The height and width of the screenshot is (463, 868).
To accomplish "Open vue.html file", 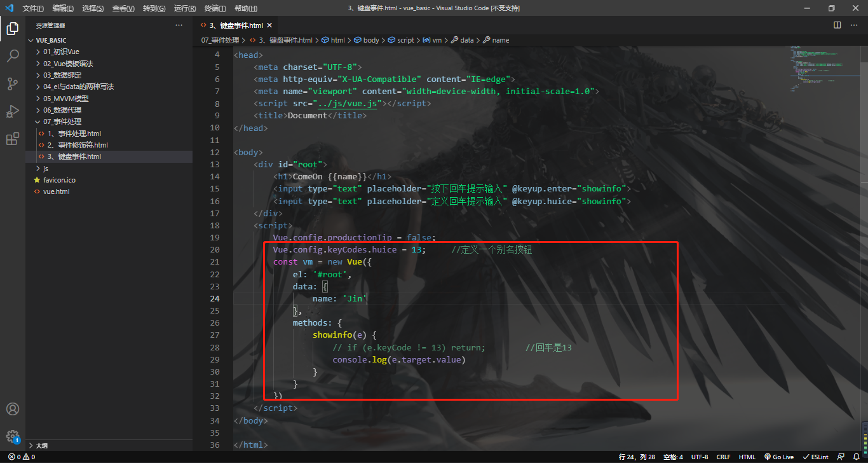I will coord(109,191).
